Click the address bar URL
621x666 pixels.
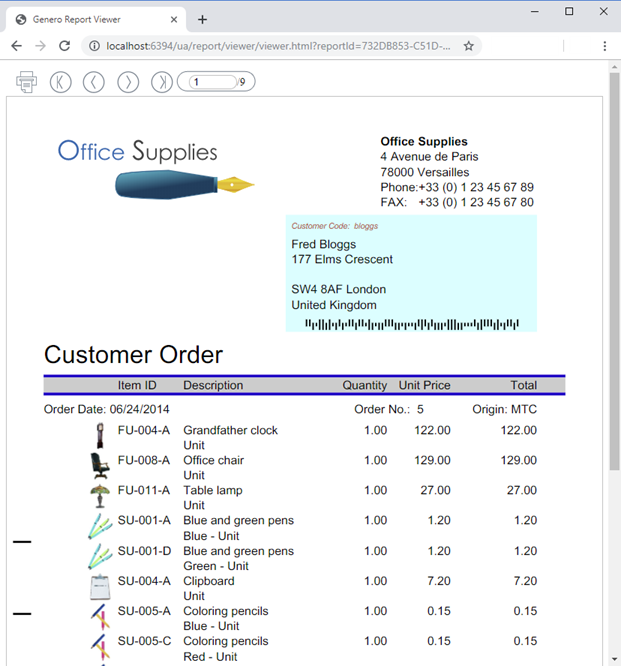(x=278, y=46)
